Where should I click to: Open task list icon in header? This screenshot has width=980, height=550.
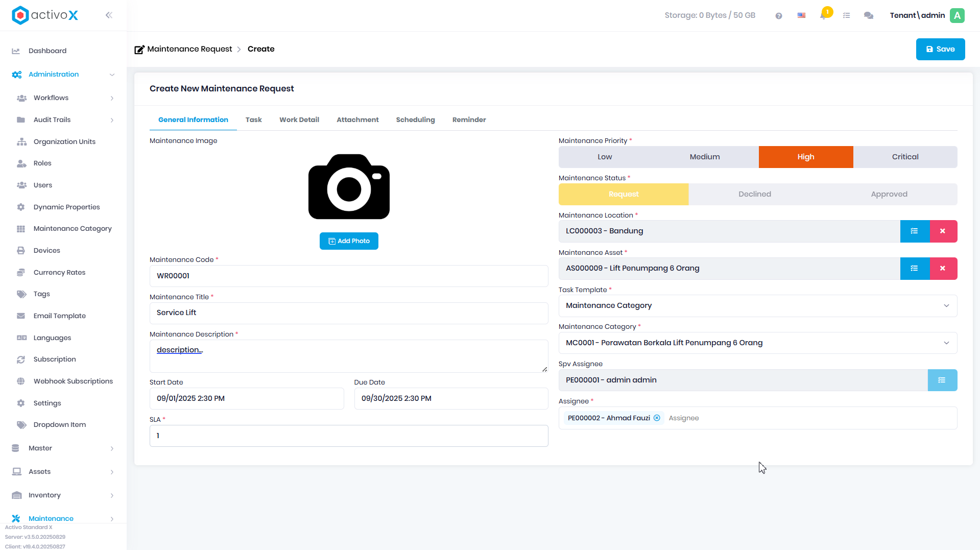click(x=846, y=16)
